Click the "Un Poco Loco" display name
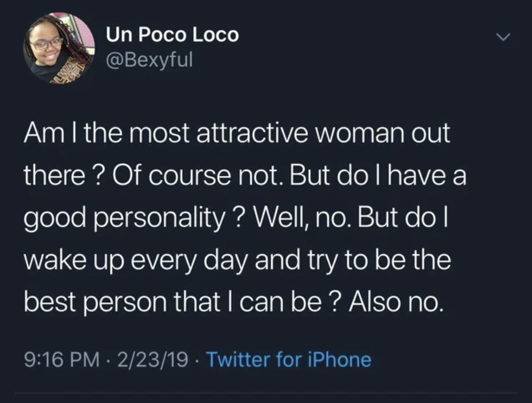This screenshot has width=532, height=403. pos(172,35)
